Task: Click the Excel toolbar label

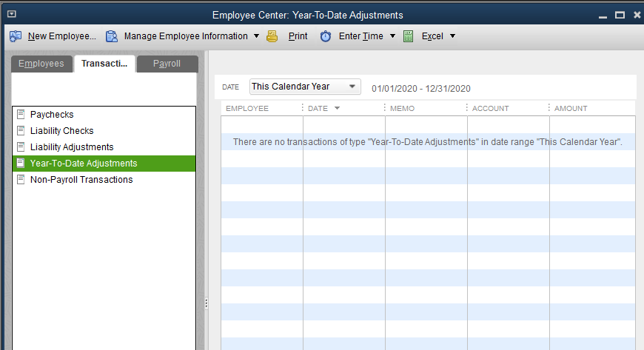Action: click(x=432, y=36)
